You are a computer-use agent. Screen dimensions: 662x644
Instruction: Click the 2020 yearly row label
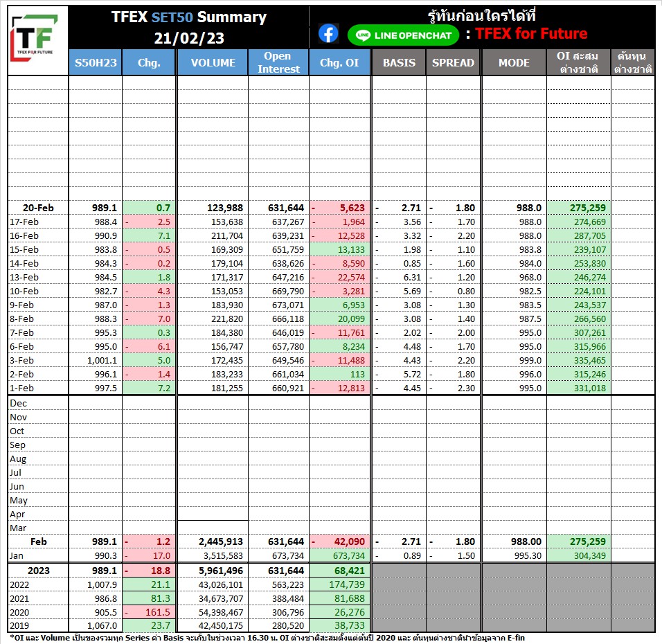tap(19, 612)
